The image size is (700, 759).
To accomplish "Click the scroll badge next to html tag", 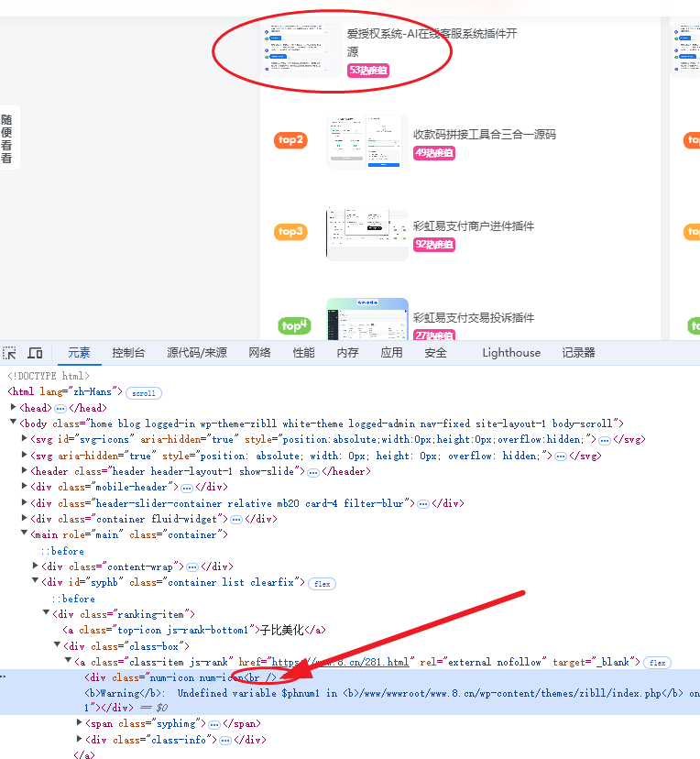I will click(144, 392).
